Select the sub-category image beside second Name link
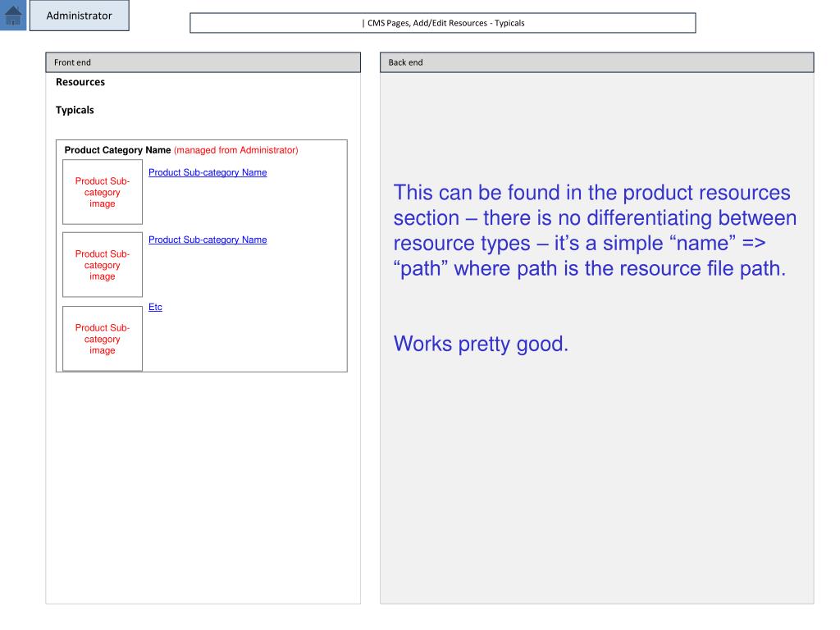 [x=103, y=265]
